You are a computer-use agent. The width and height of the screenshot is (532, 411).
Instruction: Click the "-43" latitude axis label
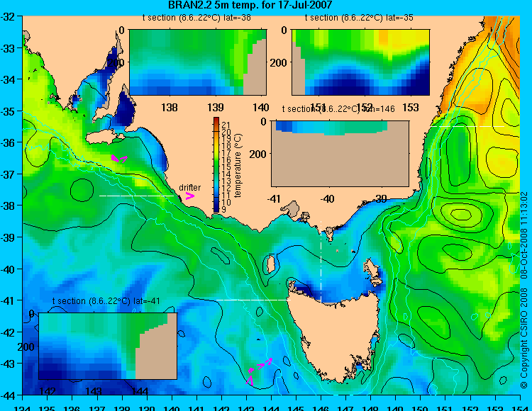8,364
